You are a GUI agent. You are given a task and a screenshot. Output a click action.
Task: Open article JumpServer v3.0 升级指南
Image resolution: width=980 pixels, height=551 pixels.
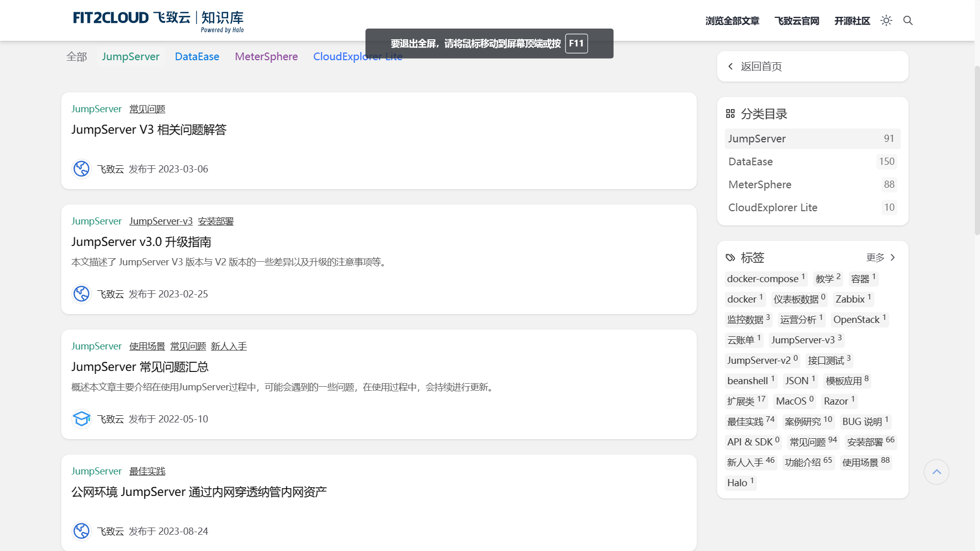(141, 242)
